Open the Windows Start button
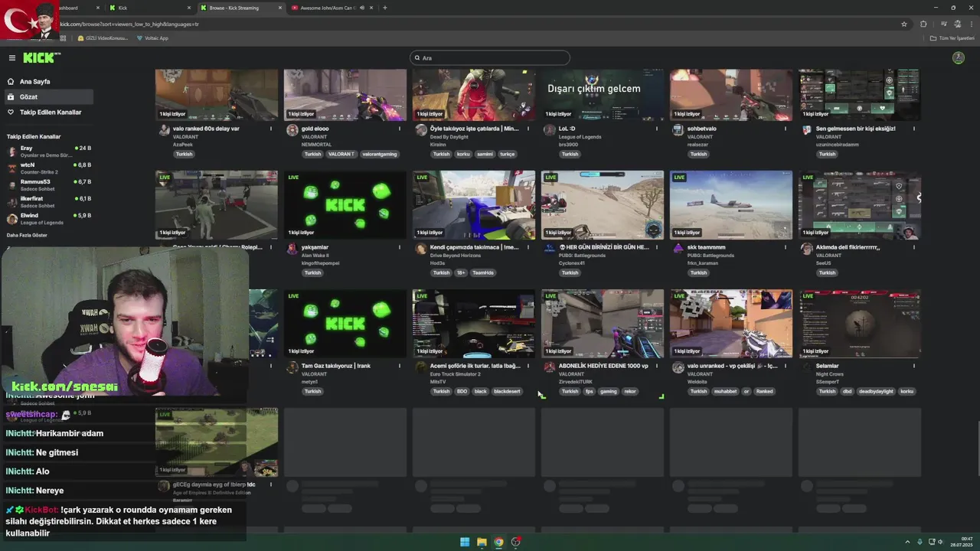This screenshot has height=551, width=980. click(464, 542)
